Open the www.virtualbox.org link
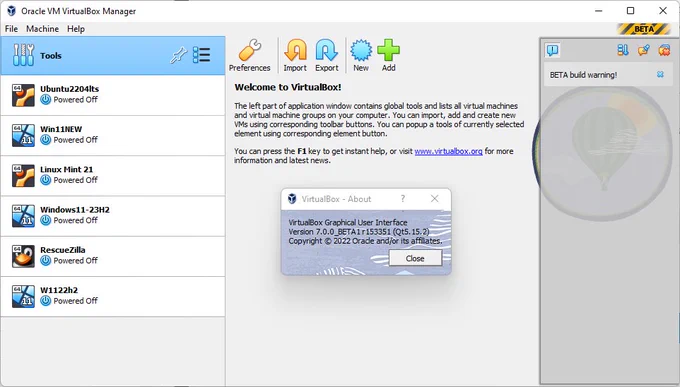The image size is (680, 387). click(x=448, y=151)
